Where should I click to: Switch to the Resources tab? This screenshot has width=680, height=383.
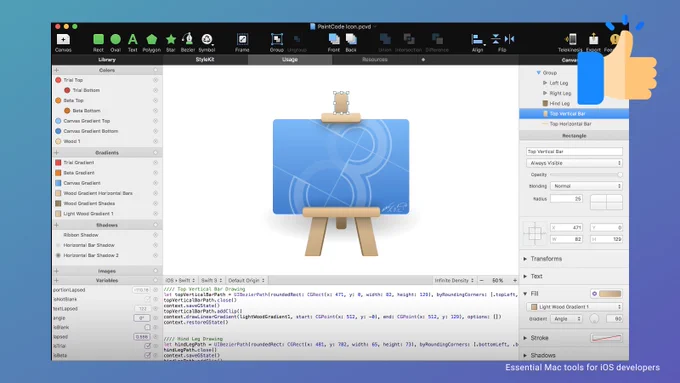tap(374, 60)
